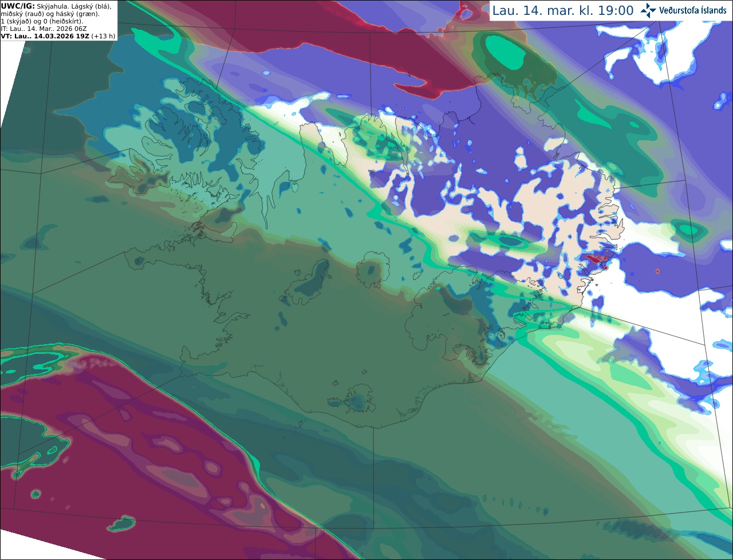This screenshot has width=733, height=560.
Task: Click the "IT: Lau.. 14. Mar.. 2026 06Z" line
Action: click(x=44, y=28)
